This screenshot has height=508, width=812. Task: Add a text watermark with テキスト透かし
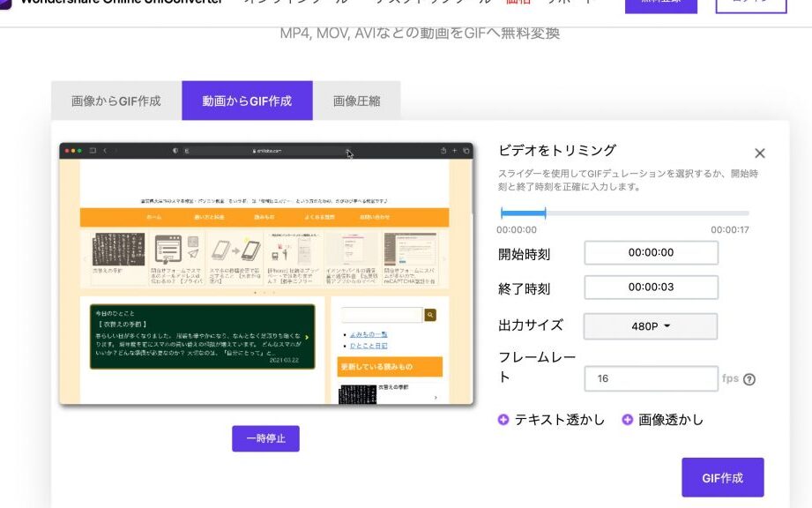click(552, 420)
